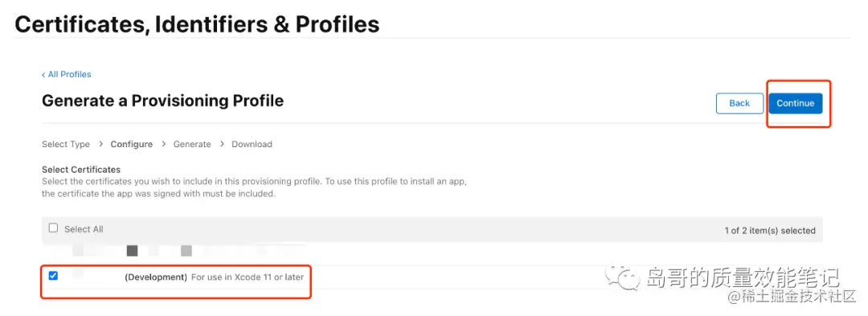
Task: Click the chevron between Configure and Generate
Action: [x=164, y=144]
